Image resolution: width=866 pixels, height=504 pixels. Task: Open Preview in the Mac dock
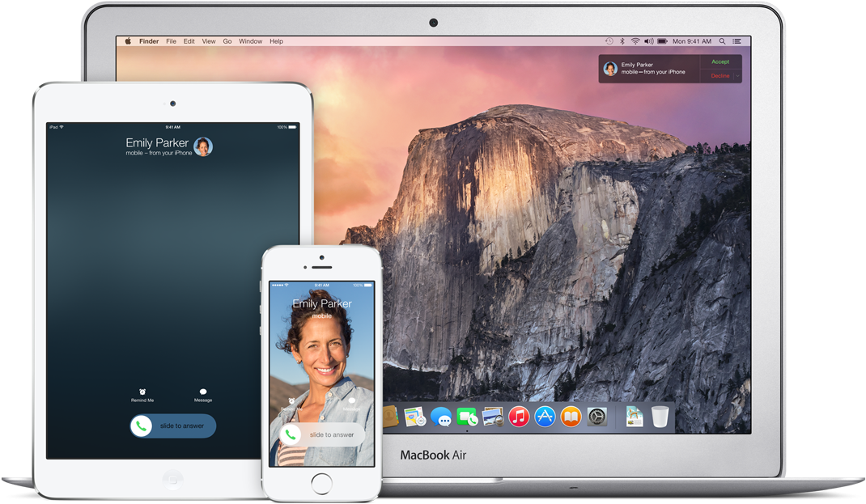(x=493, y=417)
